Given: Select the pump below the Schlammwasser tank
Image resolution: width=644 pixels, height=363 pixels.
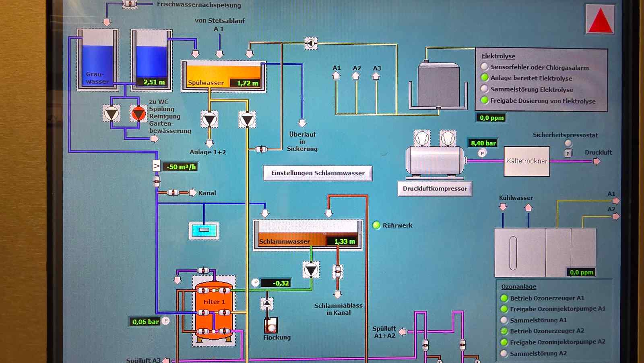Looking at the screenshot, I should point(311,270).
